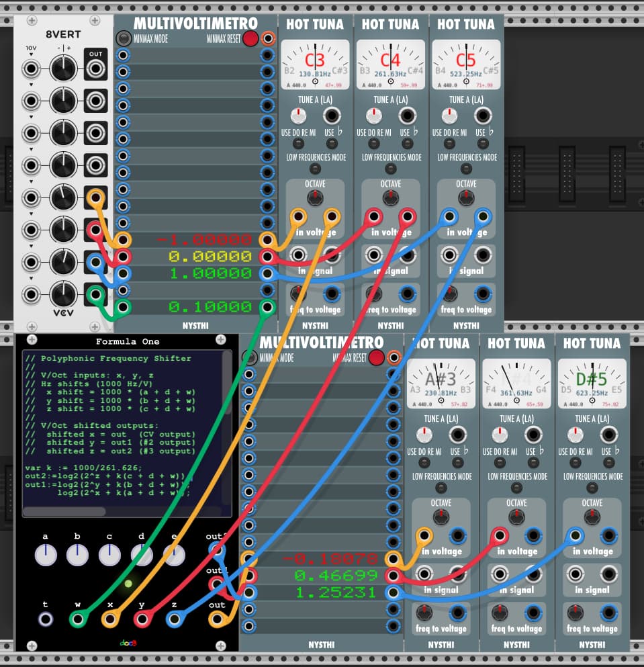Click the 0.10000 voltage readout
The height and width of the screenshot is (667, 644).
[210, 307]
